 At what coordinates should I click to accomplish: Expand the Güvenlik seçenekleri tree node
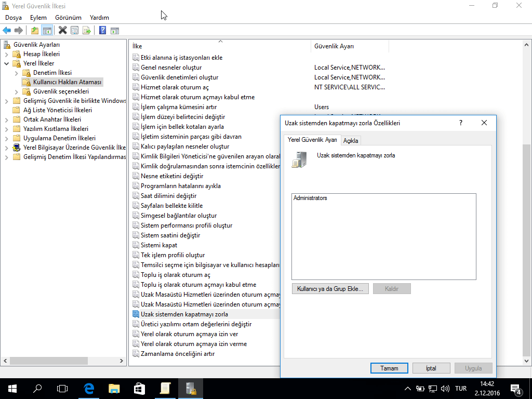(16, 91)
